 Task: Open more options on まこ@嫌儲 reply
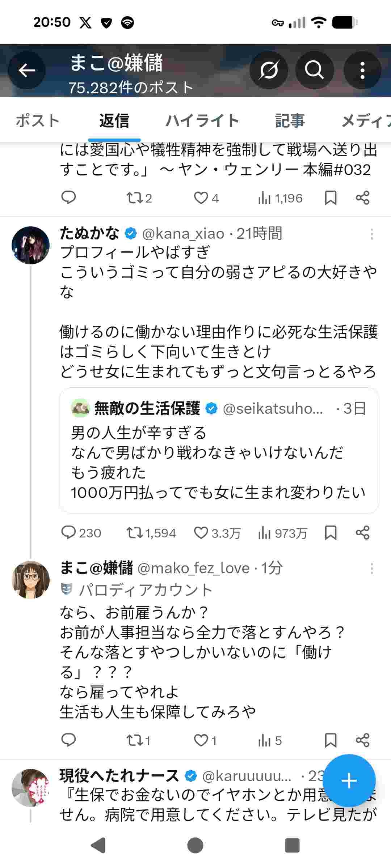371,569
